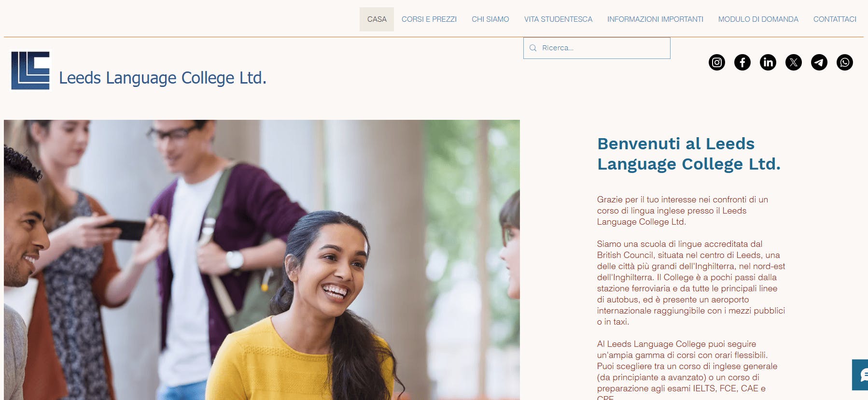Open the CHI SIAMO menu
The width and height of the screenshot is (868, 400).
(490, 19)
